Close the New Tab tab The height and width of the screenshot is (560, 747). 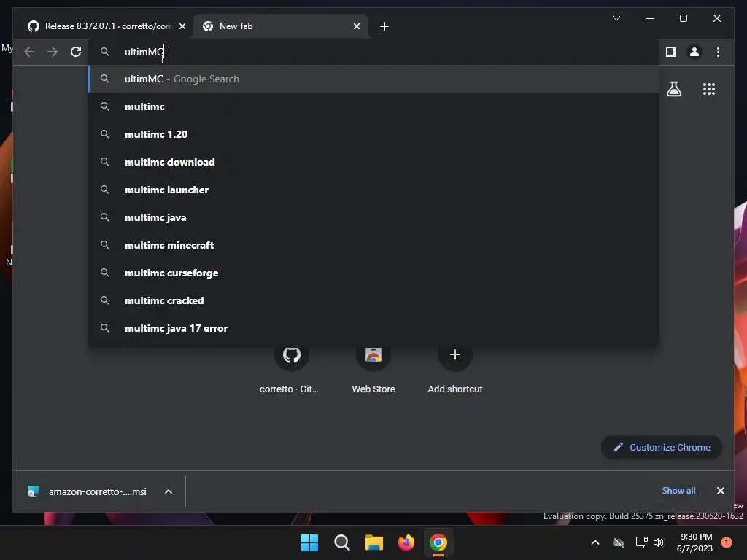click(356, 26)
